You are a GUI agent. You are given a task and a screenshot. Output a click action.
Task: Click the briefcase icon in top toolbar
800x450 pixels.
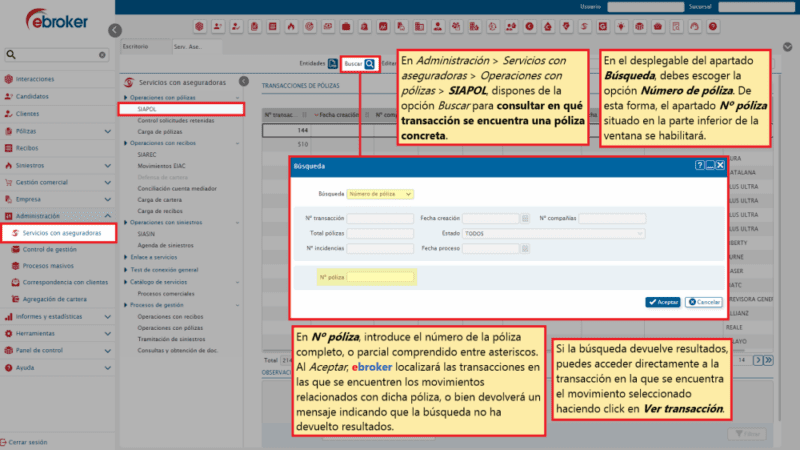click(346, 27)
